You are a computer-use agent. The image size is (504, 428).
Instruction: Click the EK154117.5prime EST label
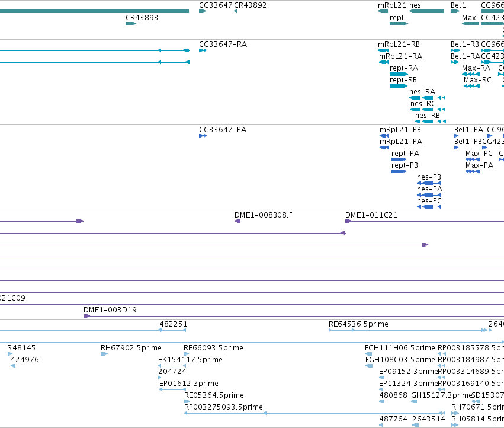tap(190, 360)
